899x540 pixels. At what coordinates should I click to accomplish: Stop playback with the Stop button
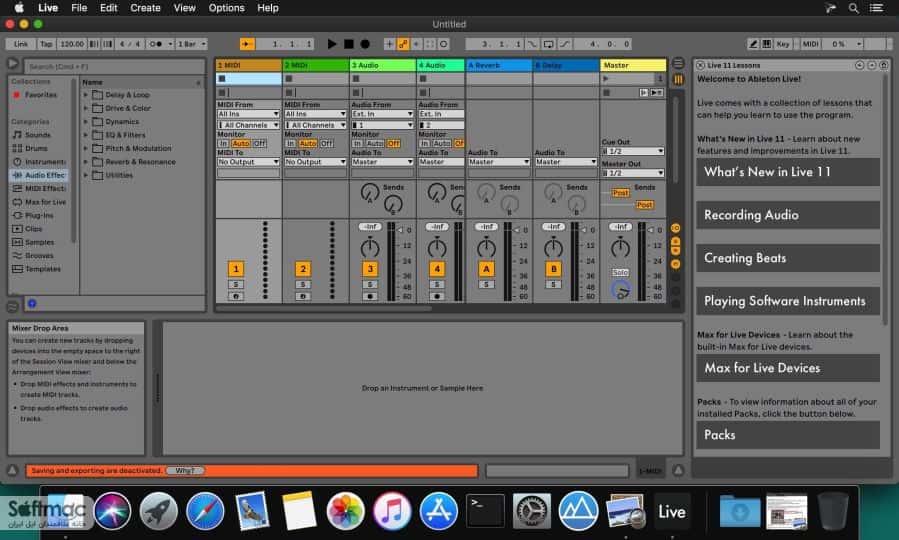point(349,44)
